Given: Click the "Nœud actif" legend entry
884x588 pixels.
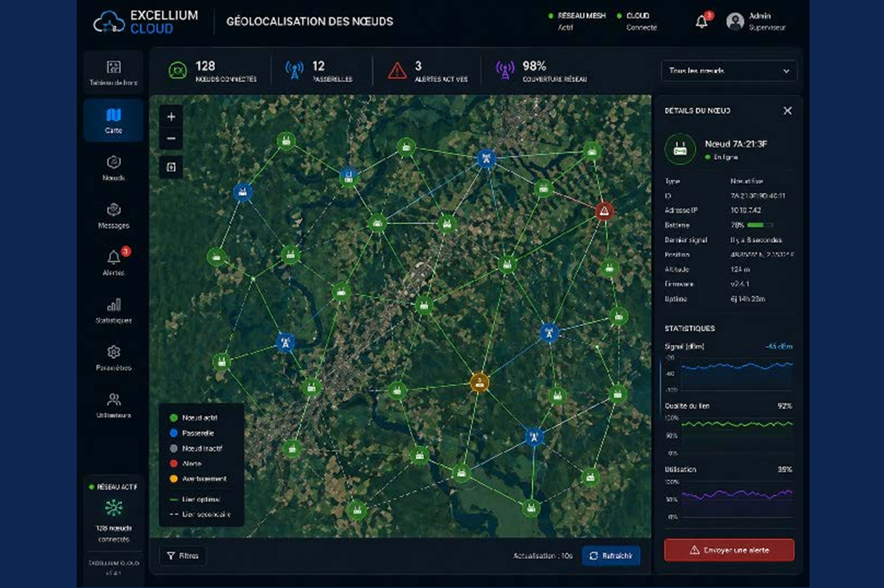Looking at the screenshot, I should (x=194, y=418).
